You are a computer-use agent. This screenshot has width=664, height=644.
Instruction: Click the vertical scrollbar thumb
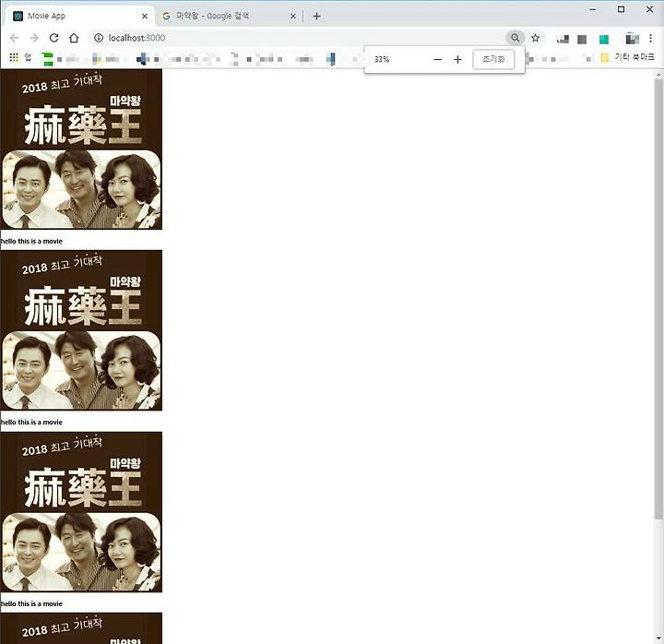(x=658, y=299)
